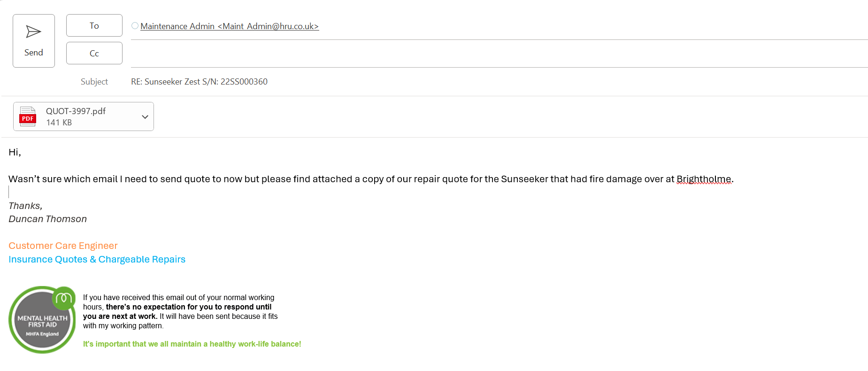Click into the empty Cc field
The width and height of the screenshot is (868, 371).
click(x=469, y=54)
